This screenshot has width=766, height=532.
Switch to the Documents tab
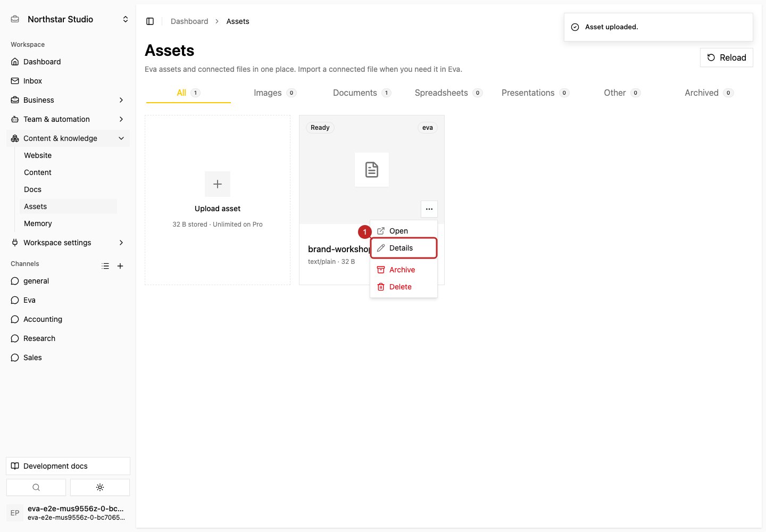362,93
